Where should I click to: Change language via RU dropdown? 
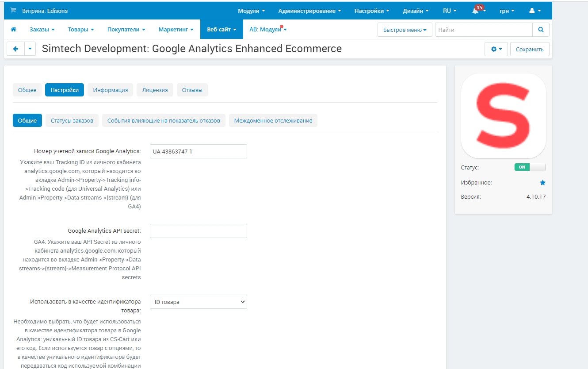(450, 11)
